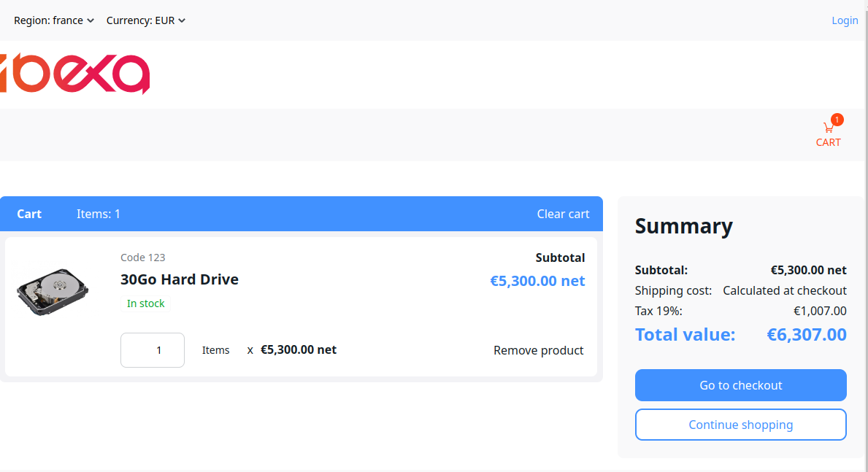The width and height of the screenshot is (868, 472).
Task: Focus the product quantity input field
Action: [153, 350]
